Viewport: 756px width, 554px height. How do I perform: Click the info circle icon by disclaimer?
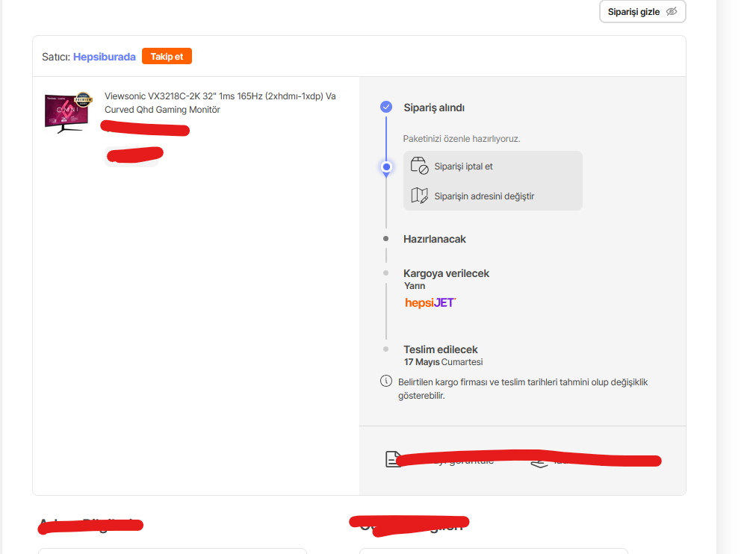click(386, 381)
